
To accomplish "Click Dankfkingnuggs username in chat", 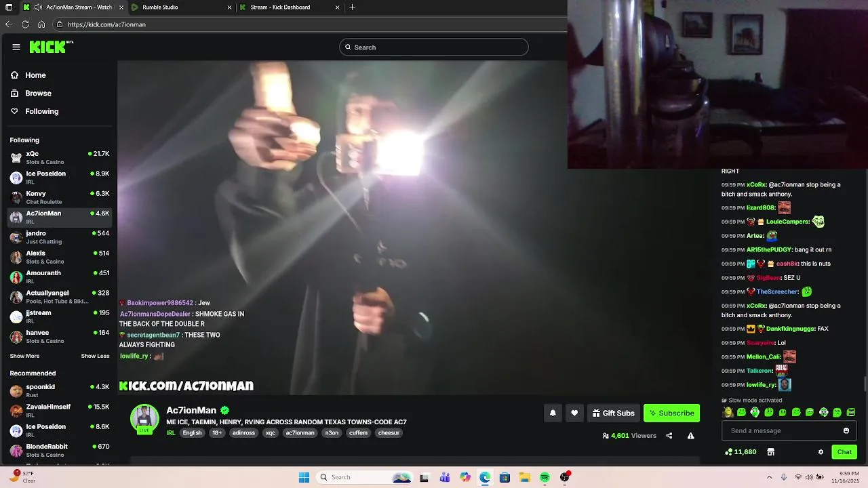I will (x=791, y=329).
